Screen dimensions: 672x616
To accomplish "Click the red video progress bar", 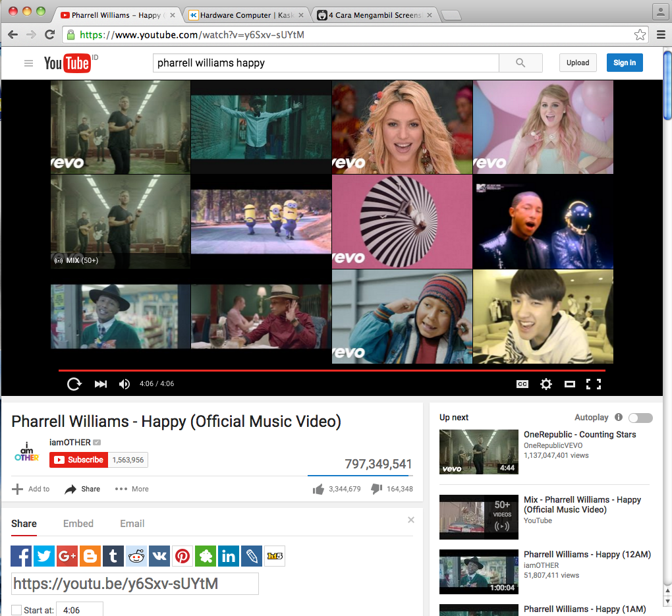I will pyautogui.click(x=331, y=370).
